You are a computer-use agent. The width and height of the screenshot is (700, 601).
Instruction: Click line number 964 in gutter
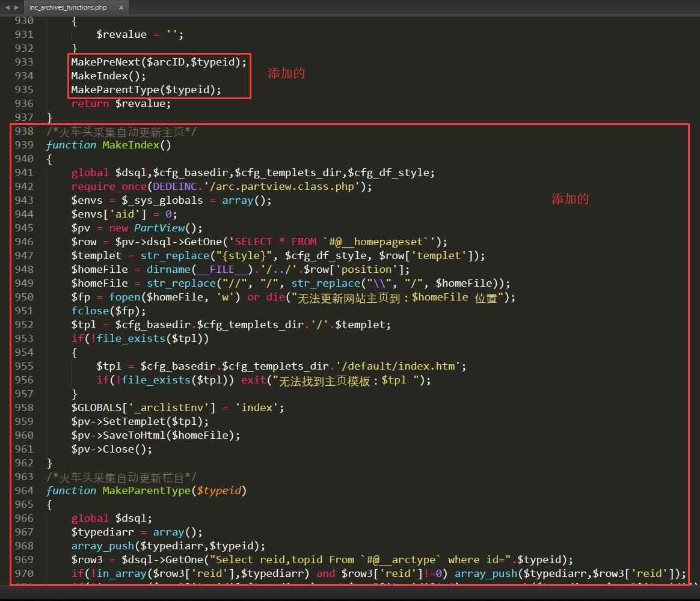[x=24, y=490]
